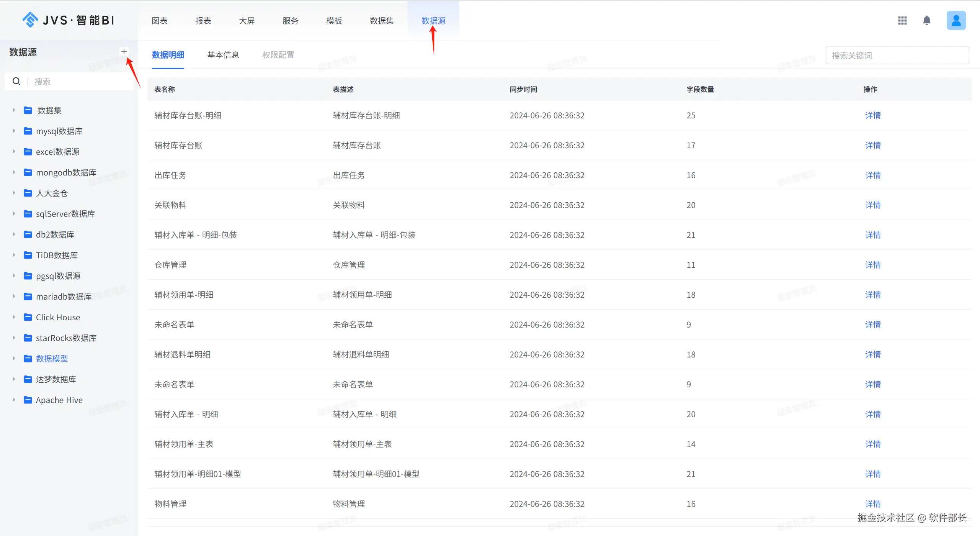Select the 达梦数据库 tree item
The width and height of the screenshot is (980, 536).
click(x=56, y=379)
